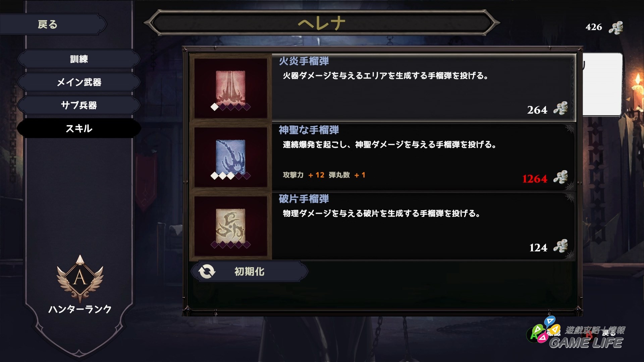Select the highlighted スキル tab
This screenshot has height=362, width=644.
(79, 128)
